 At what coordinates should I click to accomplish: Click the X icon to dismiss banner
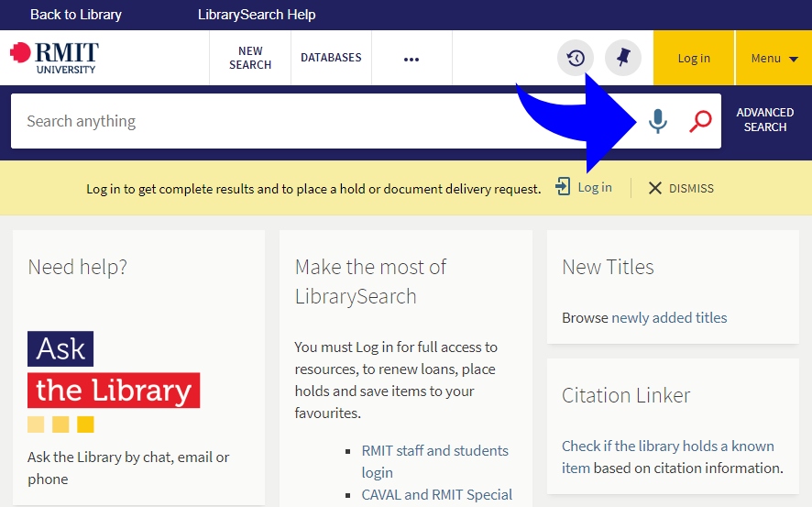654,188
